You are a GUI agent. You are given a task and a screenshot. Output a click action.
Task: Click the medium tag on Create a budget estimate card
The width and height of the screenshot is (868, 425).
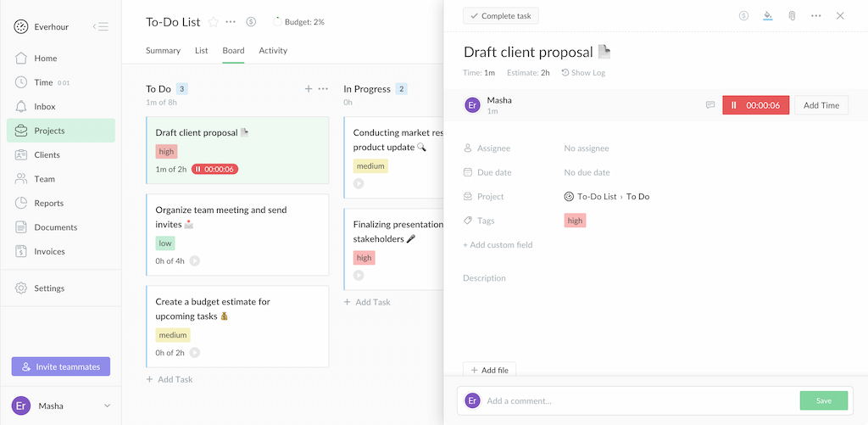173,335
